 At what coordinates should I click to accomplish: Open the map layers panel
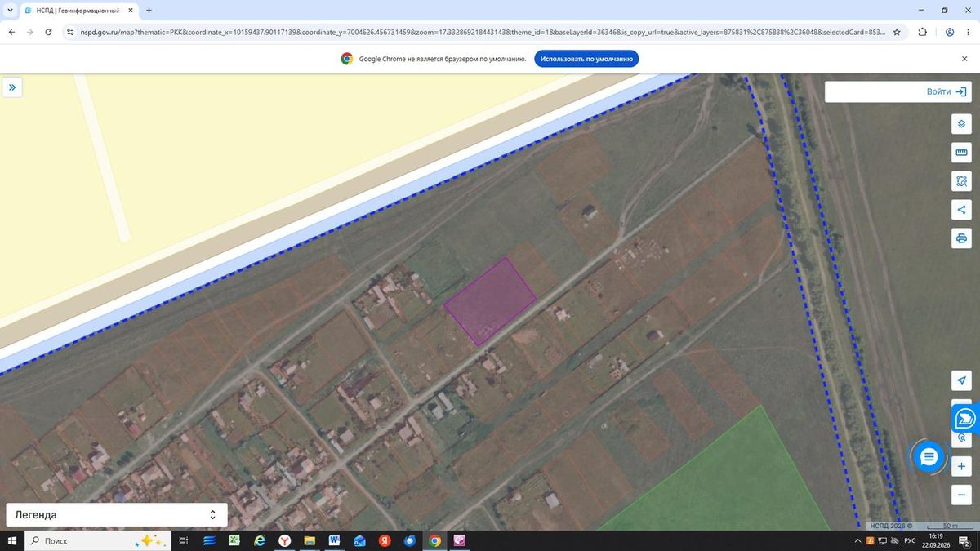coord(961,124)
